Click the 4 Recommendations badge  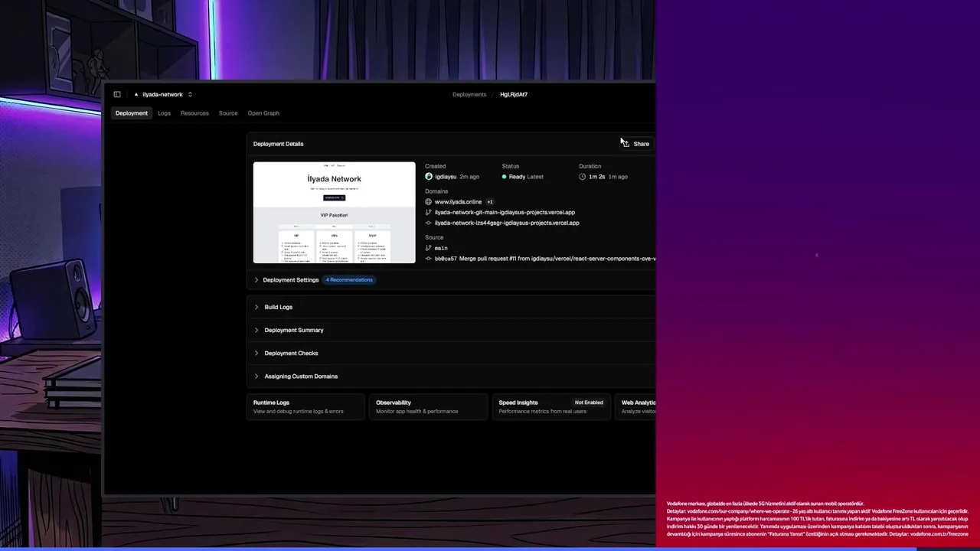[x=349, y=280]
